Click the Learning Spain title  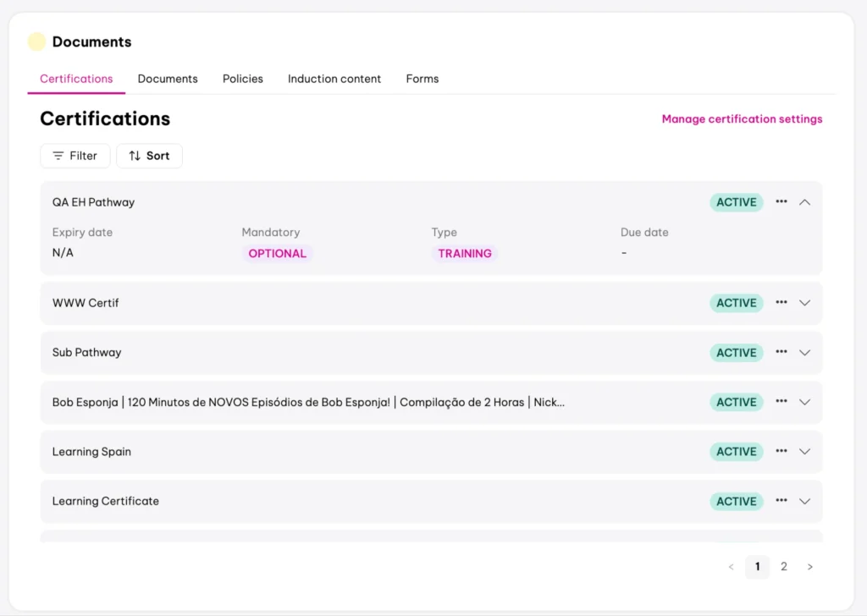point(91,451)
